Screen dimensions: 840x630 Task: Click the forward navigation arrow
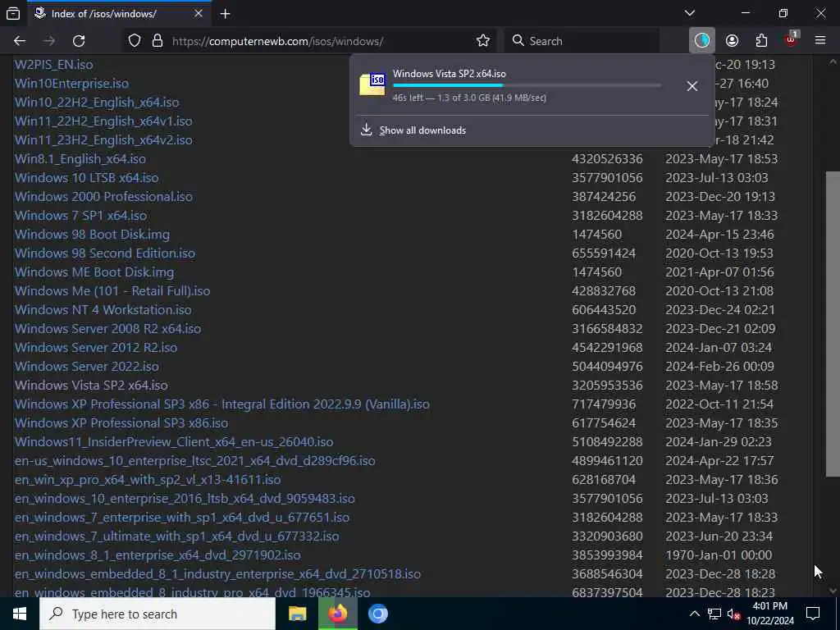pos(49,41)
